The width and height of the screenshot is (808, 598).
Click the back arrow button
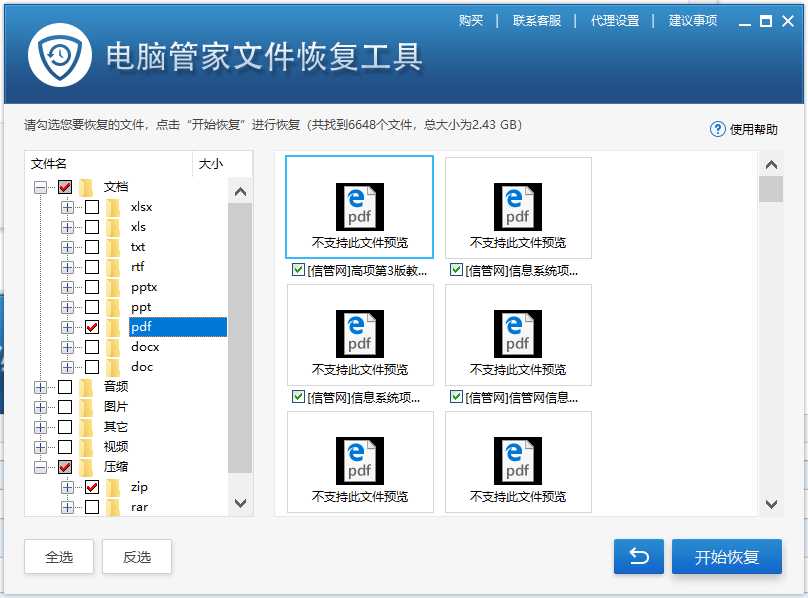pos(638,557)
